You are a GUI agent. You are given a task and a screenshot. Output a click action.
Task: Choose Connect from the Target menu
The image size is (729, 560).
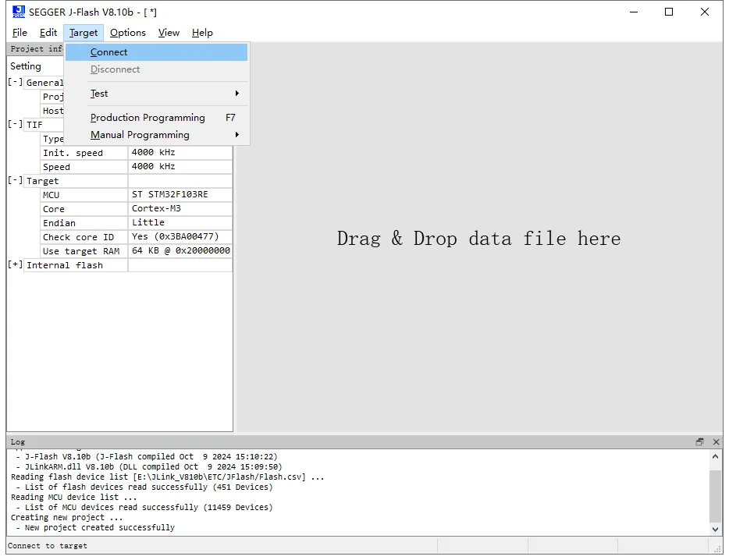pos(156,52)
